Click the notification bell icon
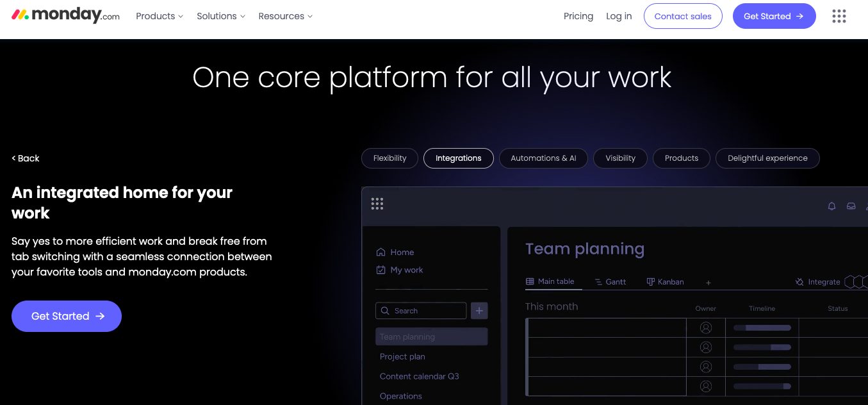The height and width of the screenshot is (405, 868). [x=831, y=206]
